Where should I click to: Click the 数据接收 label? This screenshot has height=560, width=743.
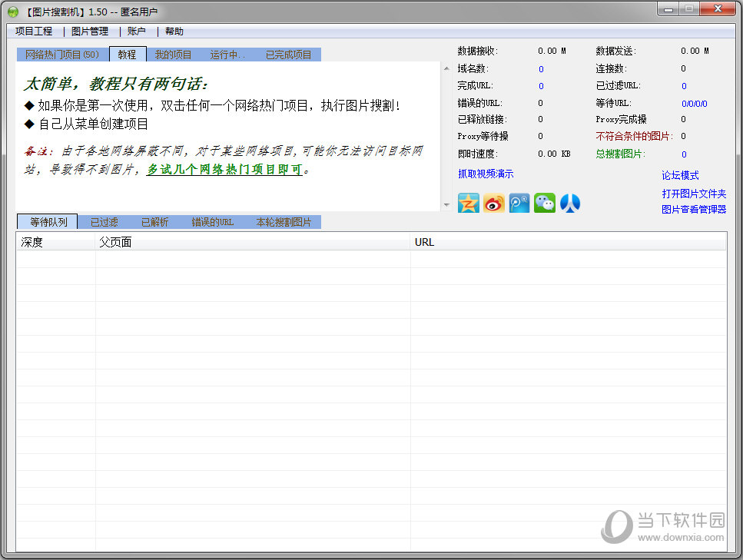(x=478, y=51)
